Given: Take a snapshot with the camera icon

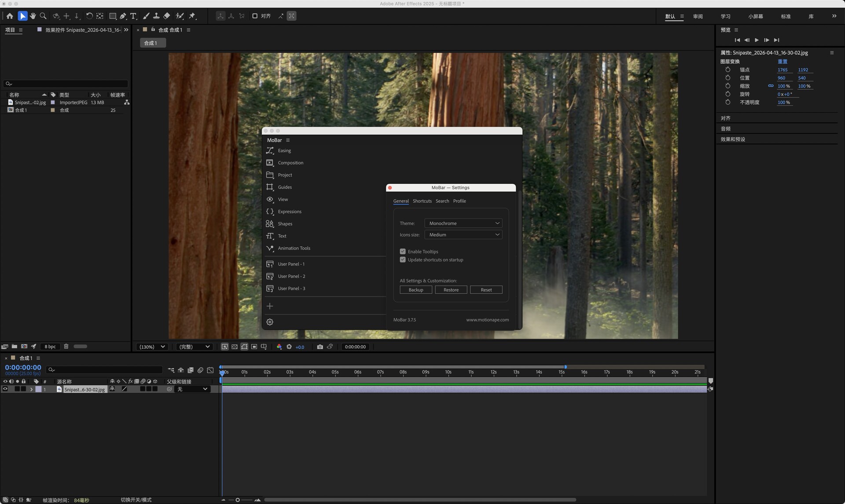Looking at the screenshot, I should (320, 347).
